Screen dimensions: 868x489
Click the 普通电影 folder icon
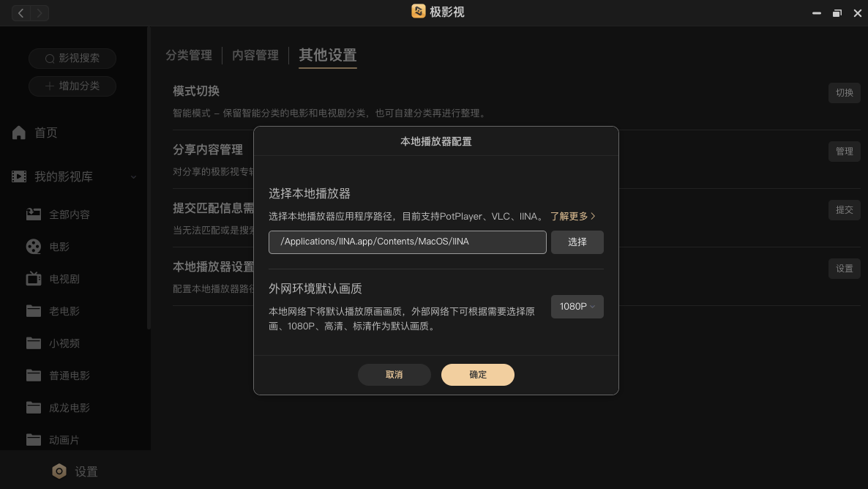click(x=34, y=375)
